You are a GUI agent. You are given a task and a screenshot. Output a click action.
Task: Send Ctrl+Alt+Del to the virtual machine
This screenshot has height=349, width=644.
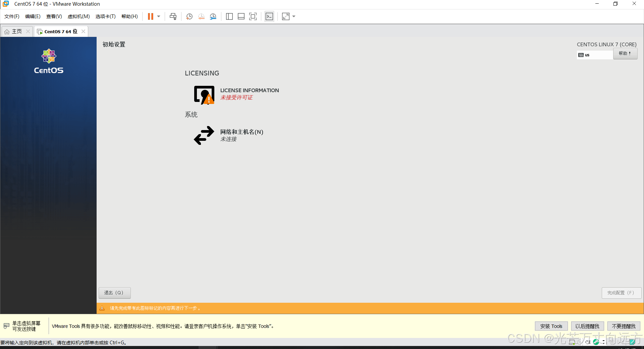tap(173, 16)
